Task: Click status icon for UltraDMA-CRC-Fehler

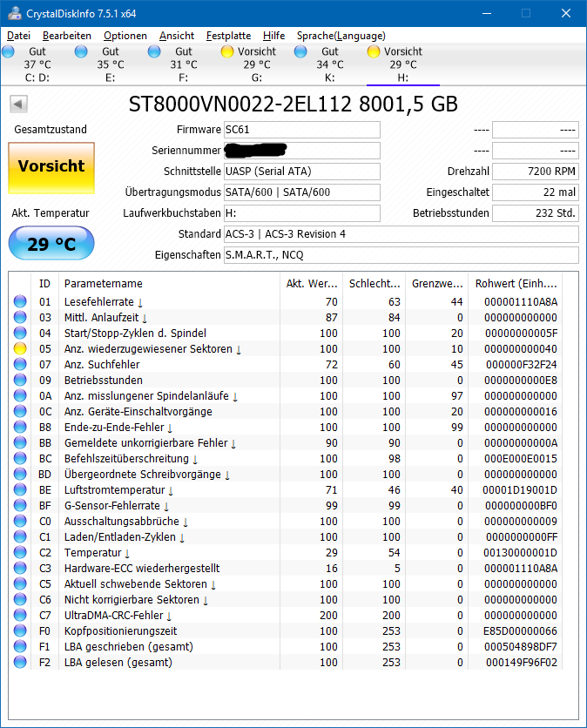Action: 20,615
